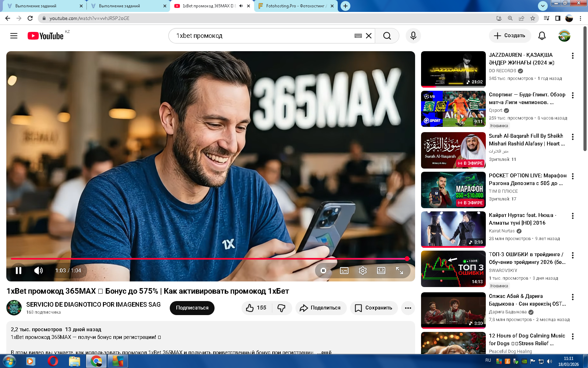588x368 pixels.
Task: Enter fullscreen mode in the player
Action: coord(399,271)
